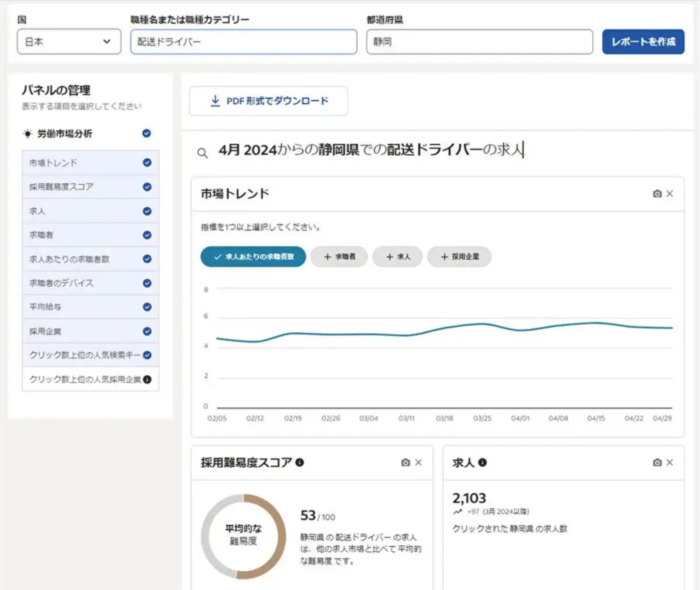
Task: Click the 市場トレンド row label in sidebar
Action: (x=53, y=163)
